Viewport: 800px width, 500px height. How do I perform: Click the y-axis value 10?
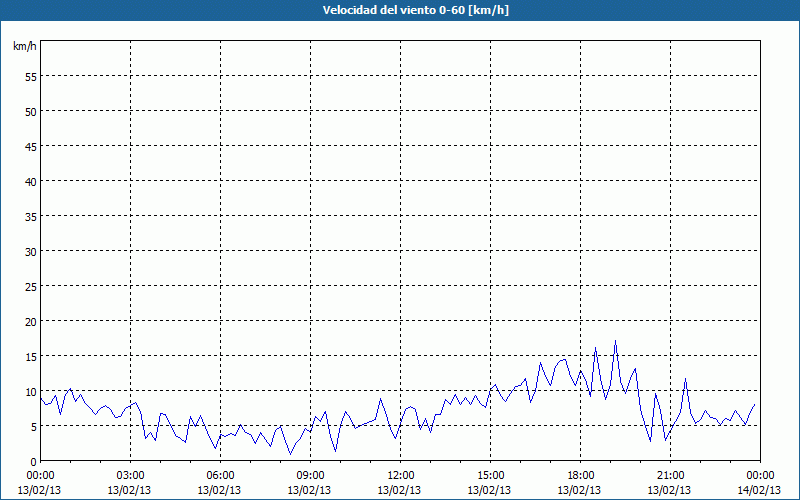[x=31, y=392]
